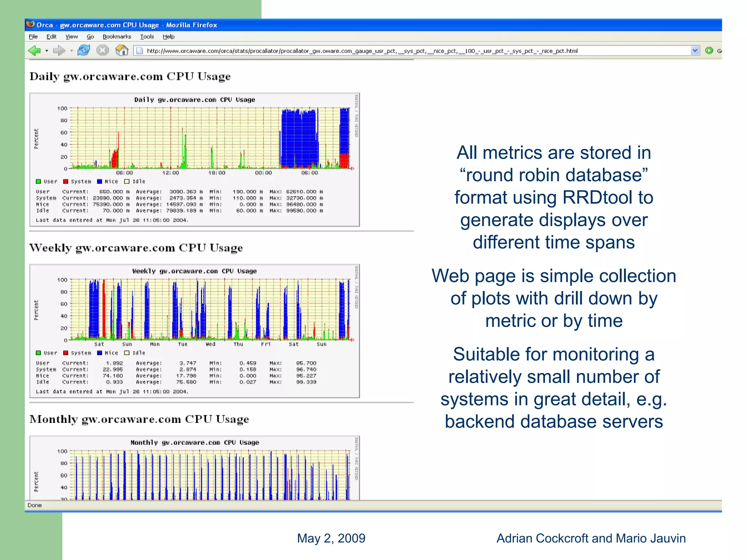Viewport: 747px width, 560px height.
Task: Click the Daily CPU Usage graph image
Action: (194, 160)
